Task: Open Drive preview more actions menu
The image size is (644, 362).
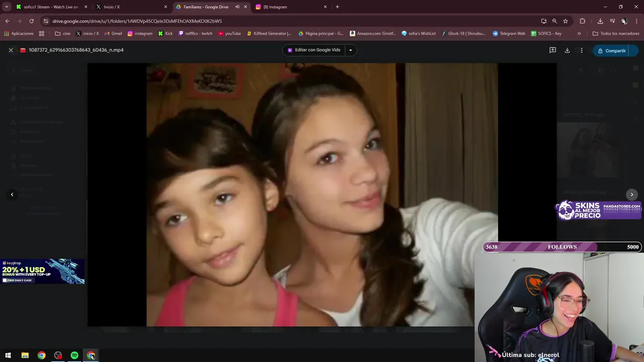Action: tap(582, 50)
